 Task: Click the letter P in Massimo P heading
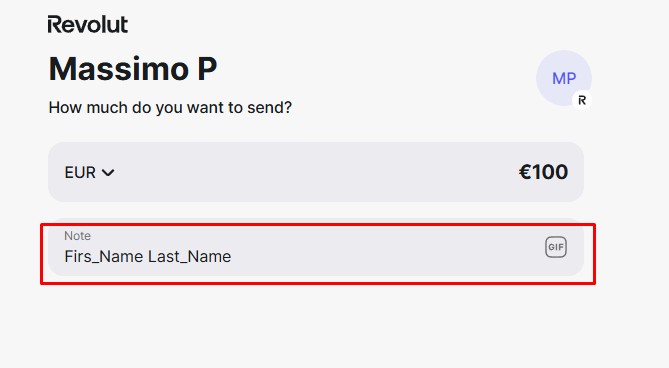click(x=207, y=68)
